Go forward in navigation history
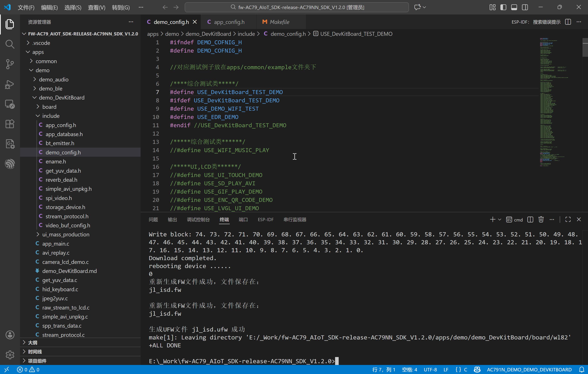Viewport: 588px width, 374px height. point(176,7)
